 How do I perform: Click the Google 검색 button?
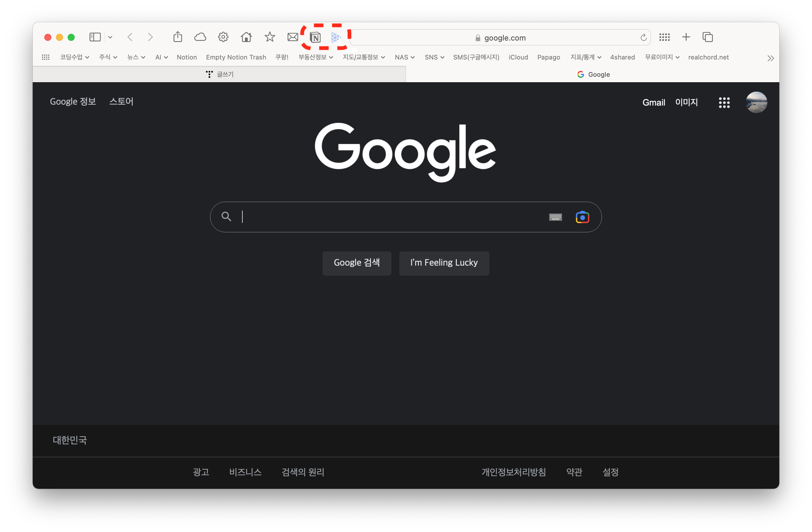coord(356,263)
